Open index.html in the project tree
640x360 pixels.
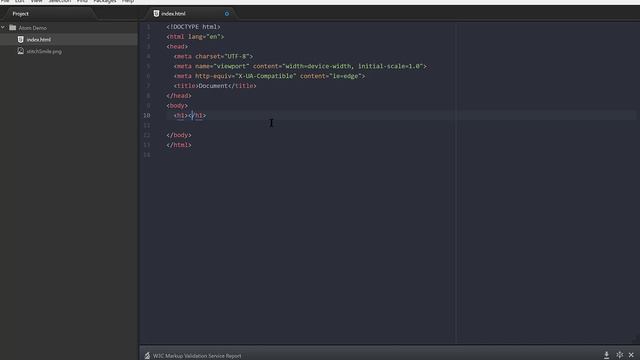39,40
